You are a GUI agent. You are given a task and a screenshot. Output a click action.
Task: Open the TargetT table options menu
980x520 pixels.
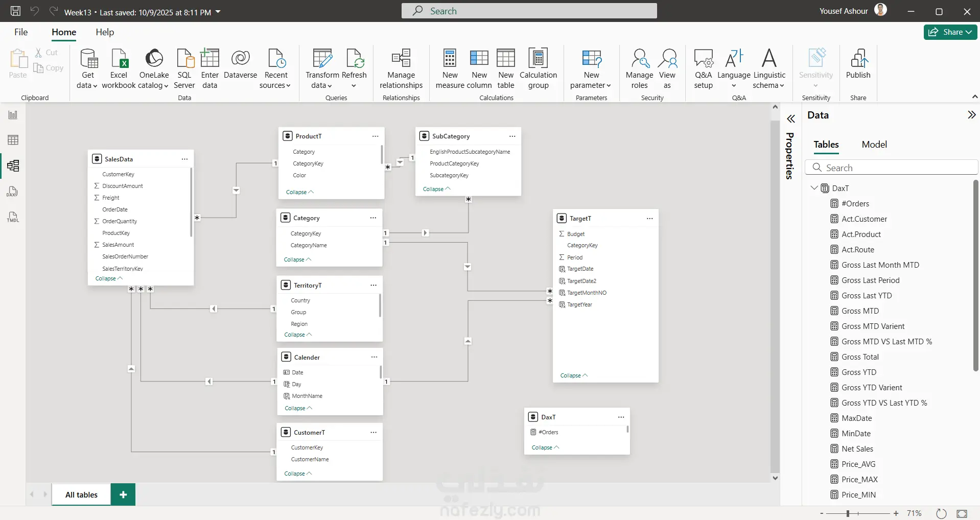coord(649,219)
